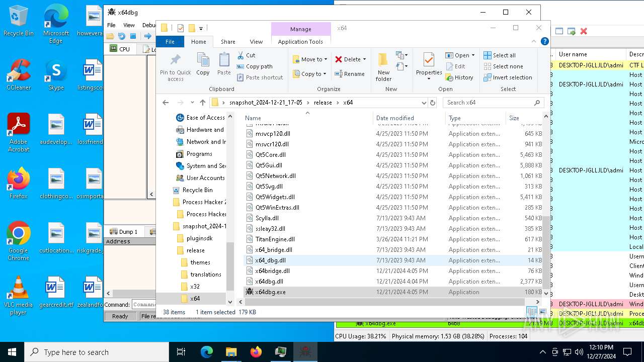This screenshot has height=362, width=644.
Task: Sort files by Name column
Action: pos(308,118)
